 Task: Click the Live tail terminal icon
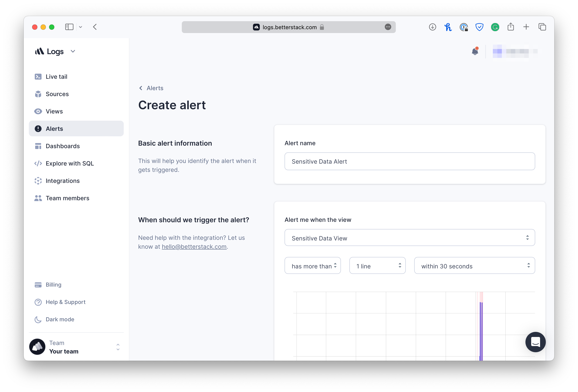[x=38, y=76]
